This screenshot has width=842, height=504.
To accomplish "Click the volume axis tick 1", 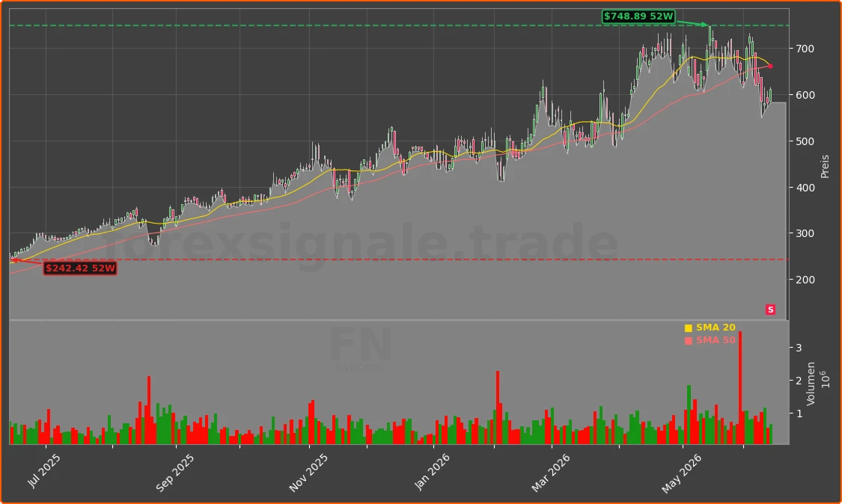I will pos(799,414).
